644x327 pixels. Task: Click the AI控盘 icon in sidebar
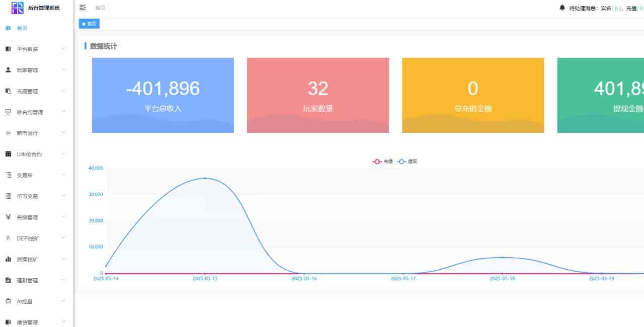point(8,301)
